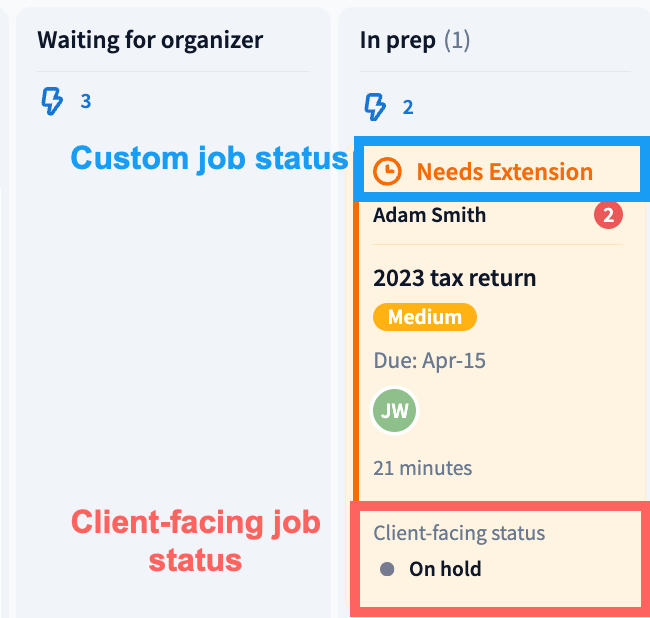Click the JW assignee avatar
Screen dimensions: 650x618
pos(394,411)
